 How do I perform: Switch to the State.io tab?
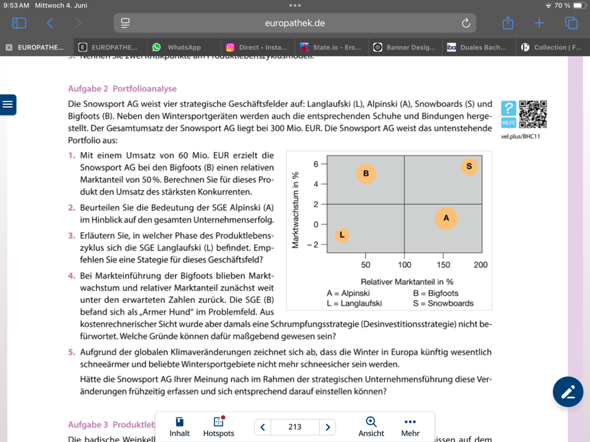click(x=331, y=47)
